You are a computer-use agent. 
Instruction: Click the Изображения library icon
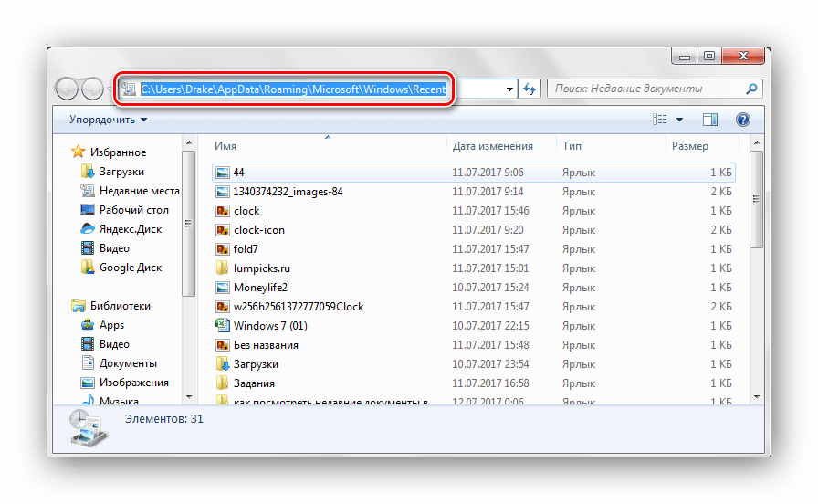[x=87, y=383]
